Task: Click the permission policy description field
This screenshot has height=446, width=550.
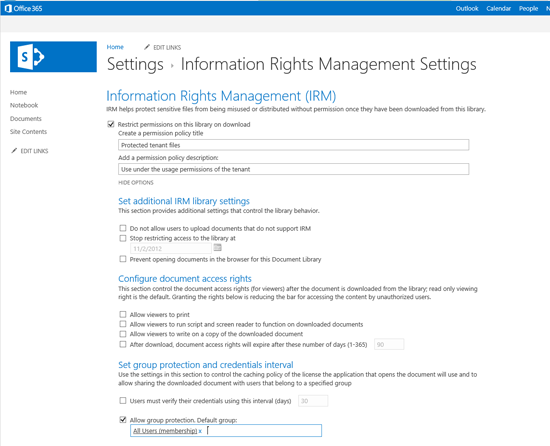Action: pyautogui.click(x=294, y=169)
